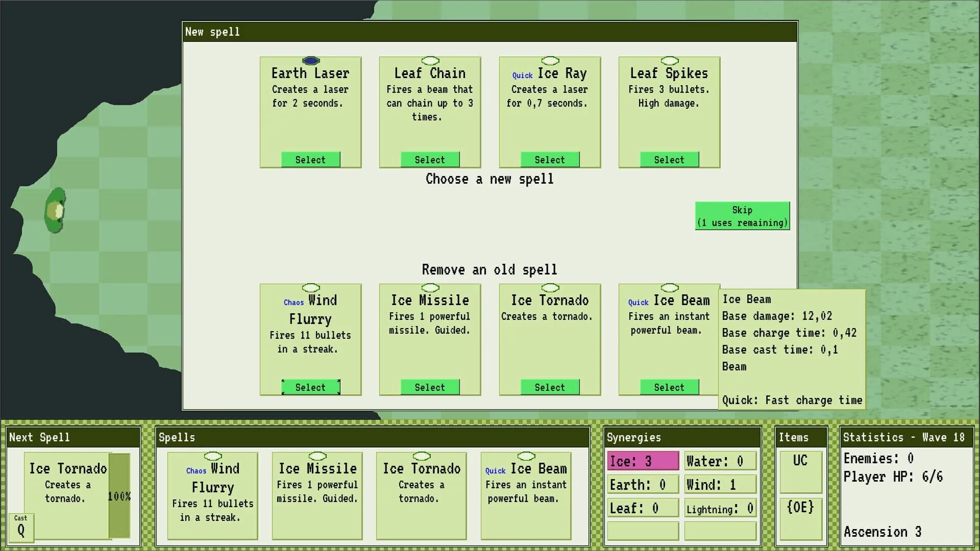The height and width of the screenshot is (551, 980).
Task: Click the Ice Beam stats tooltip panel
Action: (x=792, y=349)
